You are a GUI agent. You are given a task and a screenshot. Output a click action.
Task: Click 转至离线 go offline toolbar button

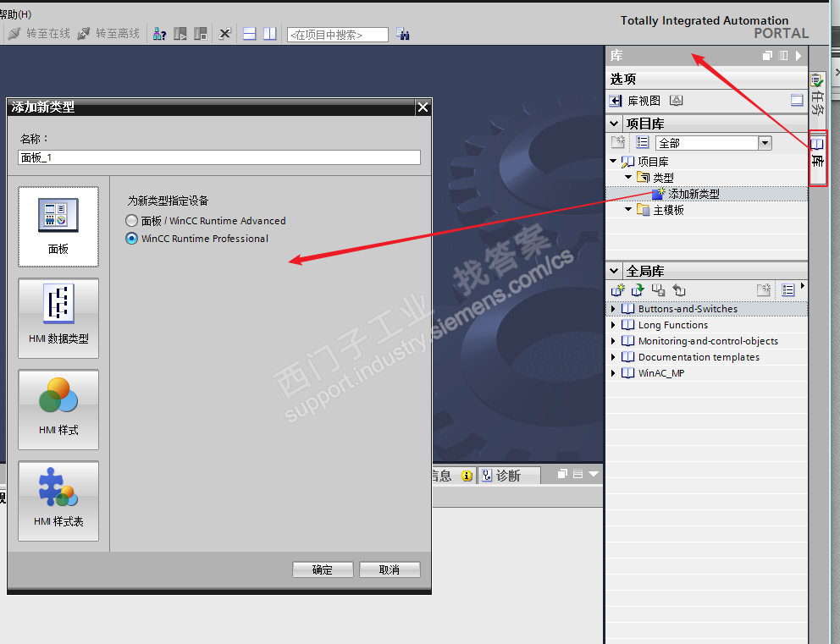108,34
